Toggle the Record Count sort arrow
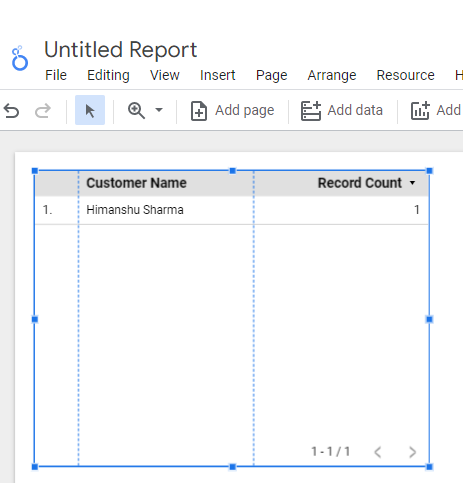Viewport: 463px width, 483px height. (412, 183)
